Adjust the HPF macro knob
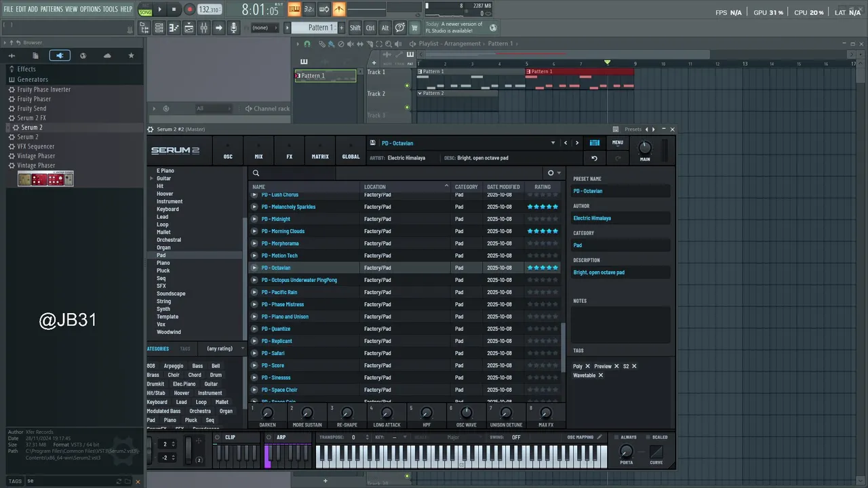Screen dimensions: 868x488 tap(427, 413)
